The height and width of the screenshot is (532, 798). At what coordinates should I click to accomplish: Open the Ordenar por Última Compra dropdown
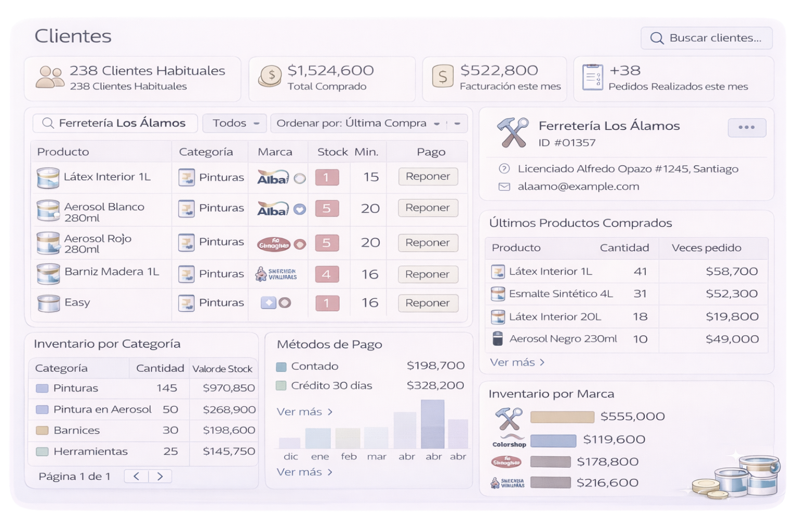[358, 123]
